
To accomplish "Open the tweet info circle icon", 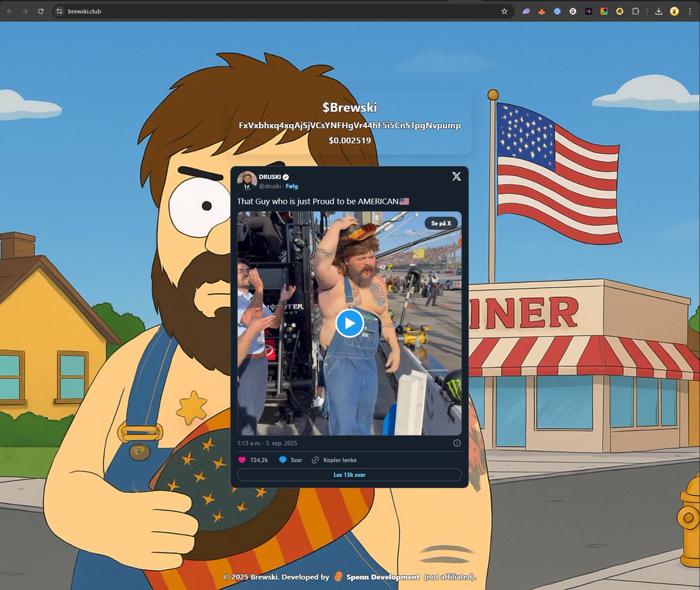I will coord(457,443).
